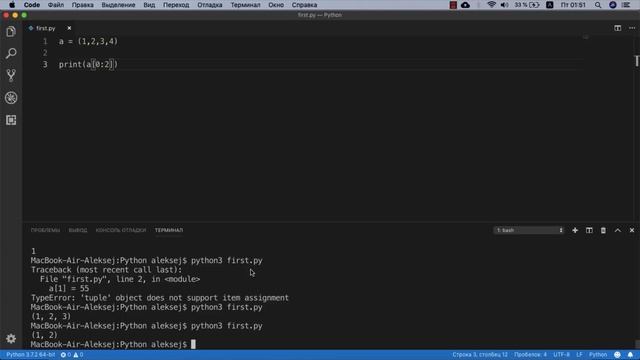
Task: Open the Wi-Fi status menu
Action: coord(491,5)
